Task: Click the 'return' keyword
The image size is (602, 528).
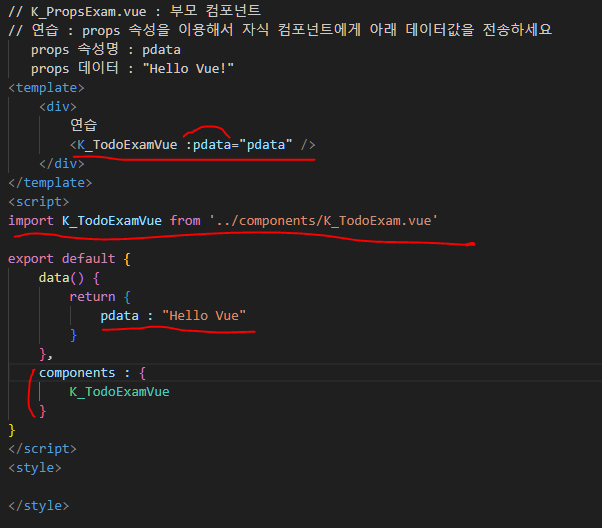Action: coord(92,296)
